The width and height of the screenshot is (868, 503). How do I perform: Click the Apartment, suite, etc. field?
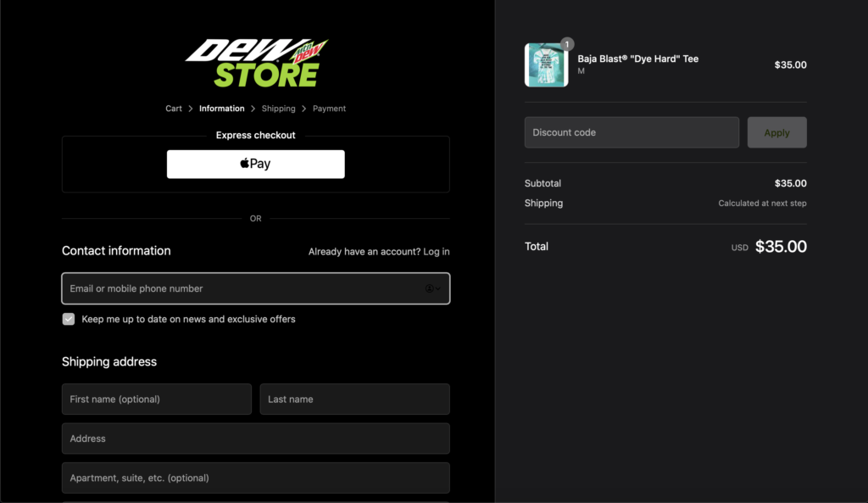coord(255,478)
